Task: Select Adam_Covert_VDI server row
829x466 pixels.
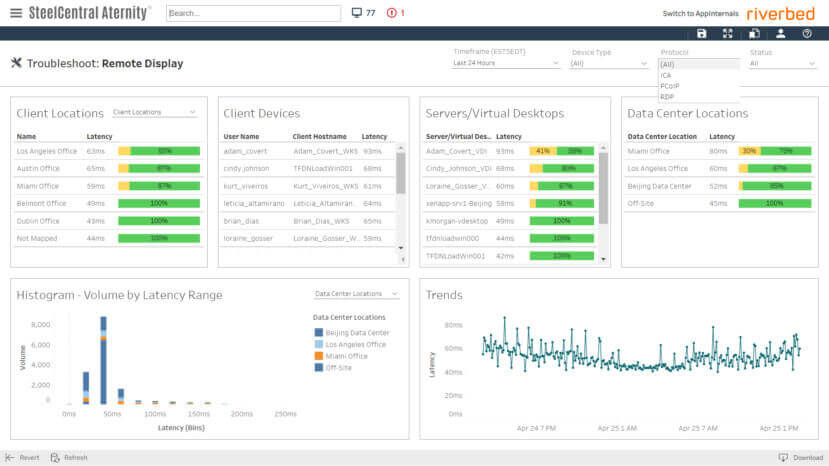Action: pos(510,151)
